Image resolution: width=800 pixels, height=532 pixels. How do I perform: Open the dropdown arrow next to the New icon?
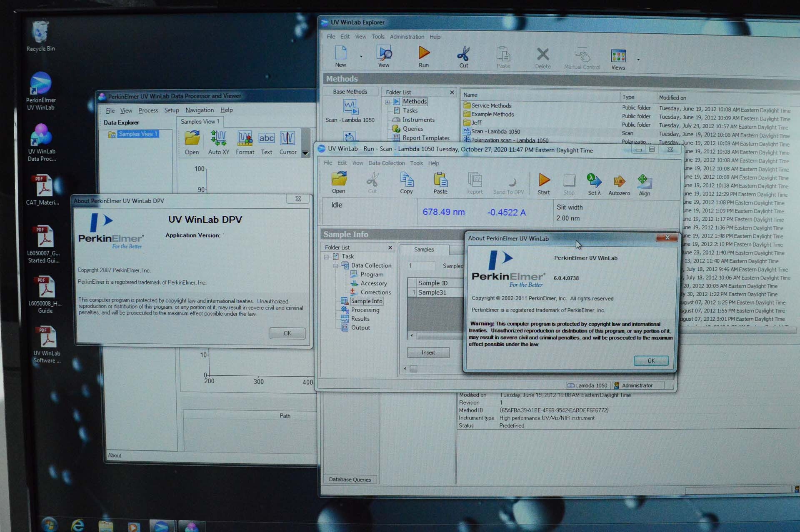point(361,56)
